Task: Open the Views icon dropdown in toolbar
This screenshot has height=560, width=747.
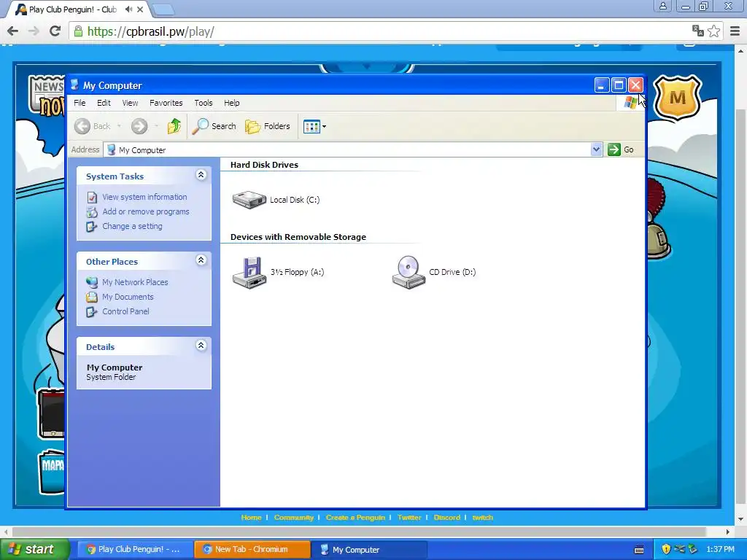Action: (x=315, y=127)
